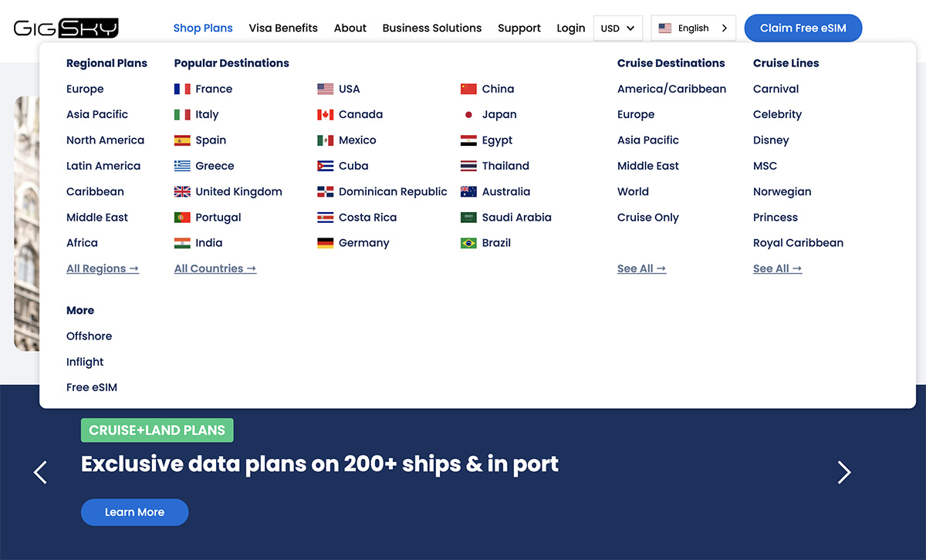Screen dimensions: 926x560
Task: Click the Greece flag icon
Action: click(x=182, y=166)
